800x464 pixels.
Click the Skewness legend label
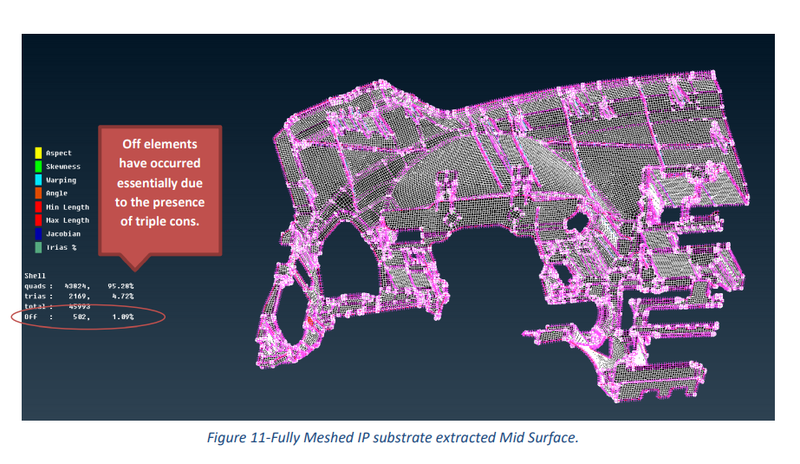click(64, 166)
